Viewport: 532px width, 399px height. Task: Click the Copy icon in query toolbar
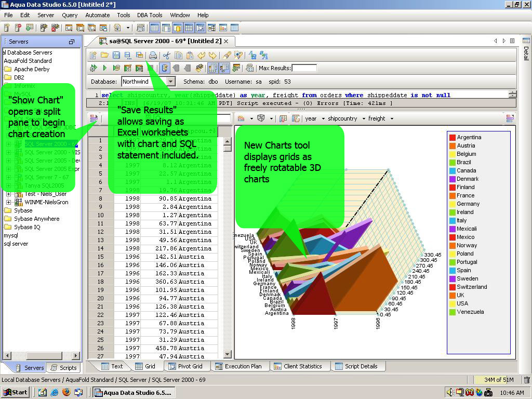coord(178,55)
